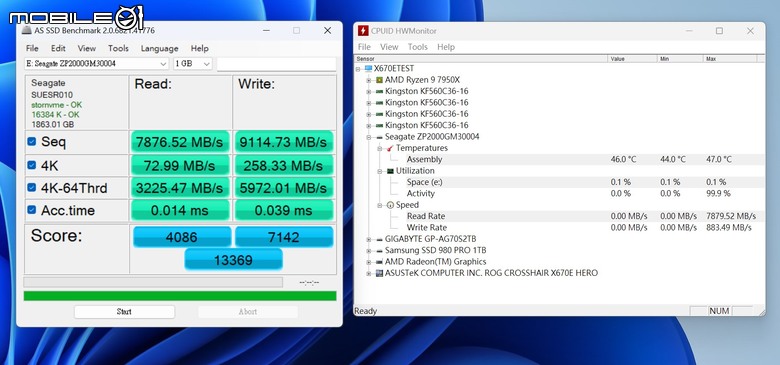Collapse the X670ETEST root node
The image size is (780, 365).
coord(358,69)
